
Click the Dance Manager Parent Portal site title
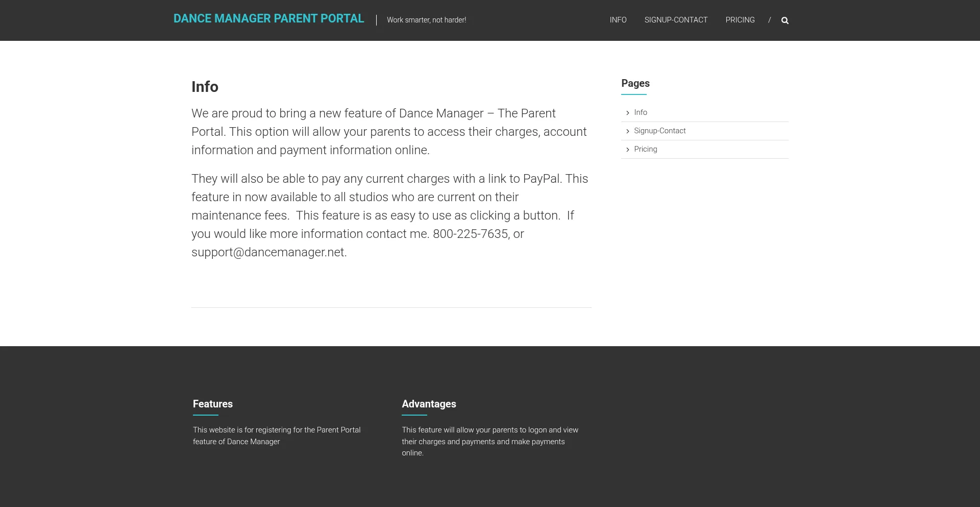coord(268,19)
